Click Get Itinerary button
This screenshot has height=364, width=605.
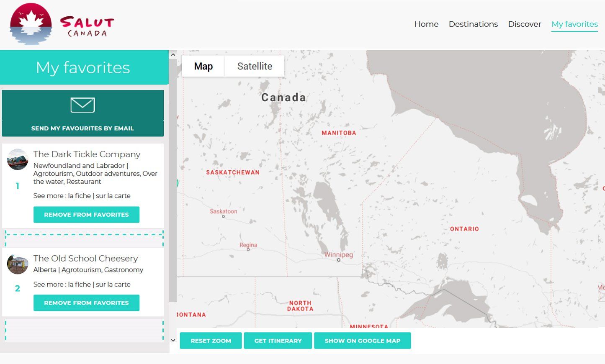coord(278,341)
